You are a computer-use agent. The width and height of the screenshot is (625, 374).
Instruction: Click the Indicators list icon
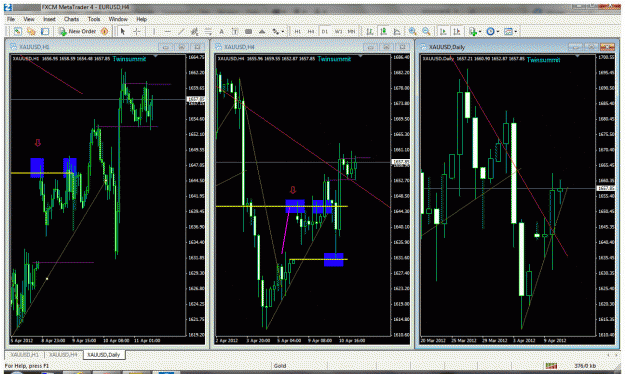point(473,31)
